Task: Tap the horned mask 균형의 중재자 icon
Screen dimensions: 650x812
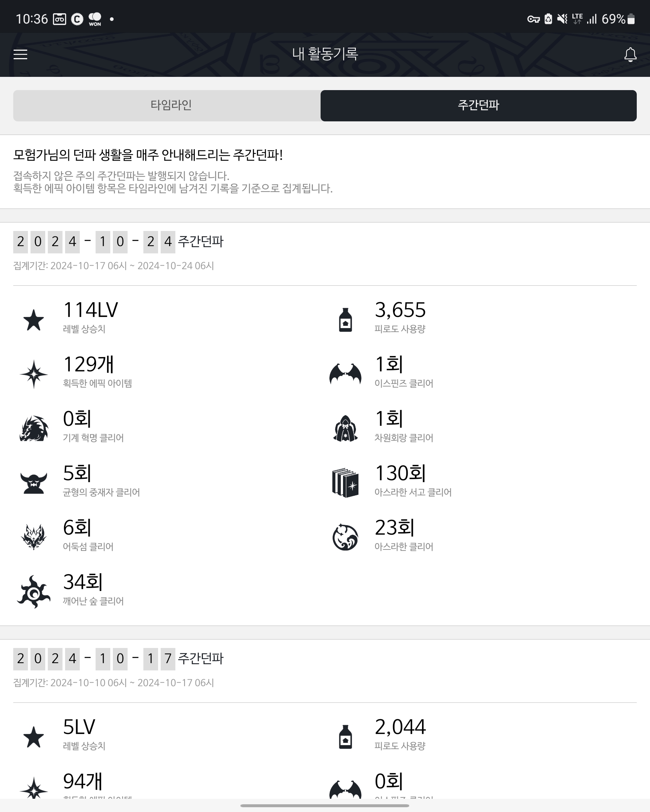Action: 33,483
